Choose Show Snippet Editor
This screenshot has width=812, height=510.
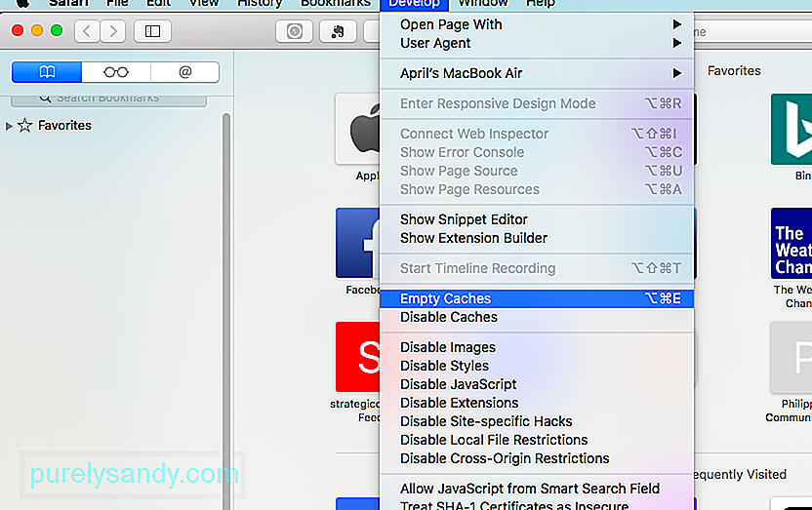tap(537, 219)
